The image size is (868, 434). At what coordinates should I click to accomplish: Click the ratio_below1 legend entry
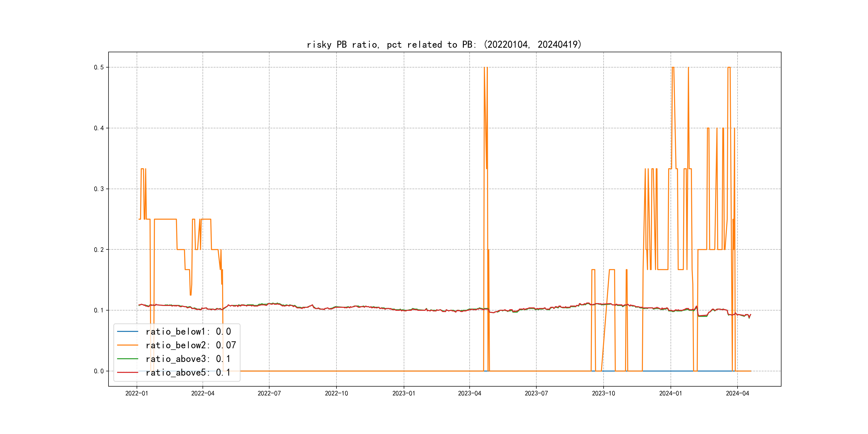point(188,332)
